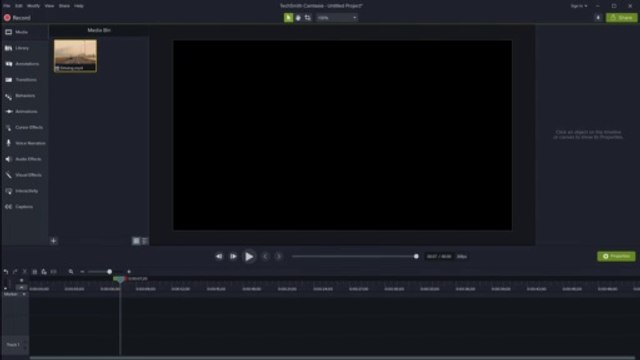Select the Track 1 label

click(x=13, y=345)
